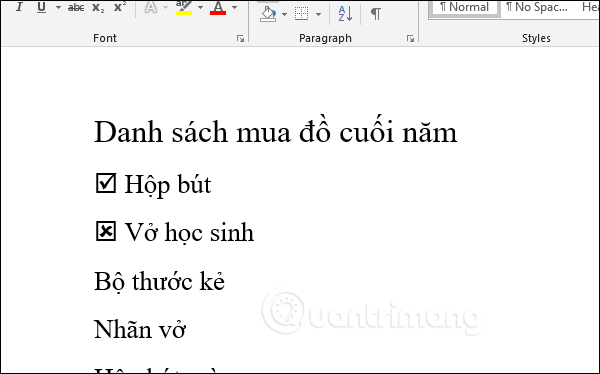This screenshot has height=374, width=600.
Task: Select the Normal style
Action: pos(464,8)
